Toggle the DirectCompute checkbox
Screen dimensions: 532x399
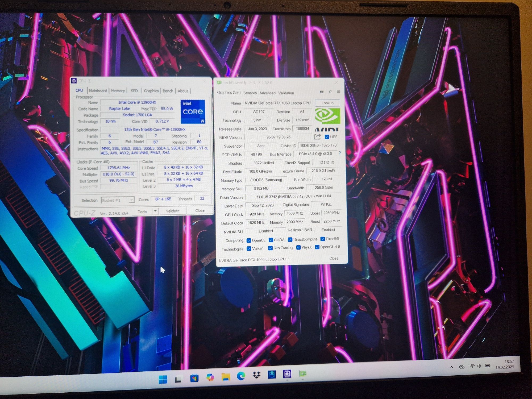290,239
